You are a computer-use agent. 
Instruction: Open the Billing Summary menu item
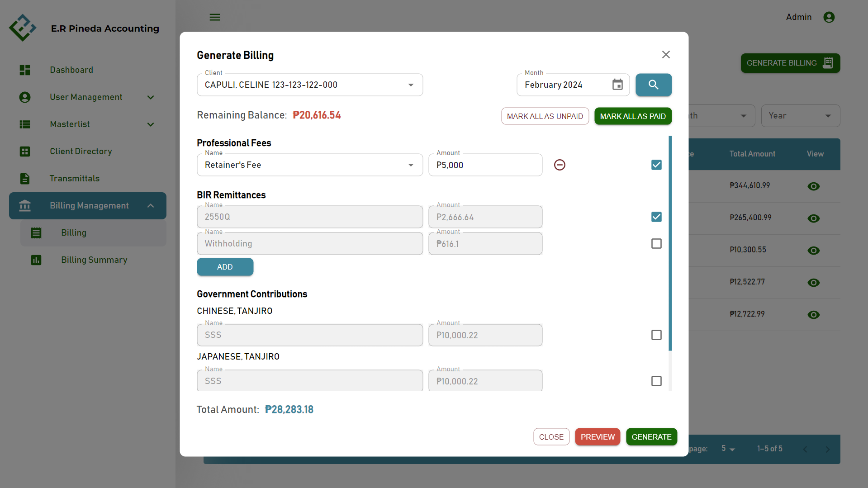(94, 260)
